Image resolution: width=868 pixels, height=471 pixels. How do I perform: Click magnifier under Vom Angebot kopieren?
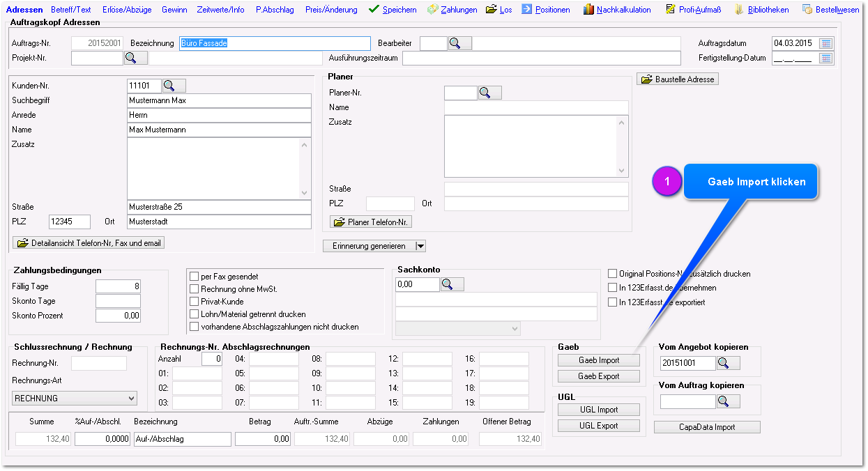(729, 363)
